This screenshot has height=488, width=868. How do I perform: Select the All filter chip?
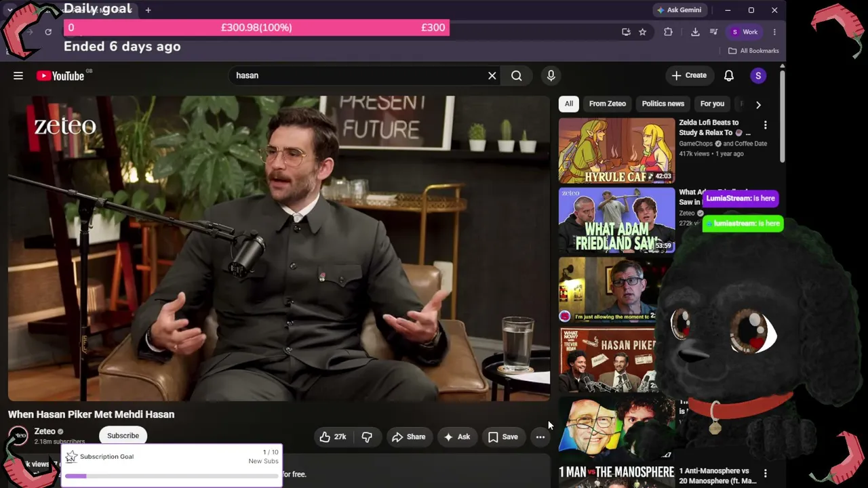[569, 104]
